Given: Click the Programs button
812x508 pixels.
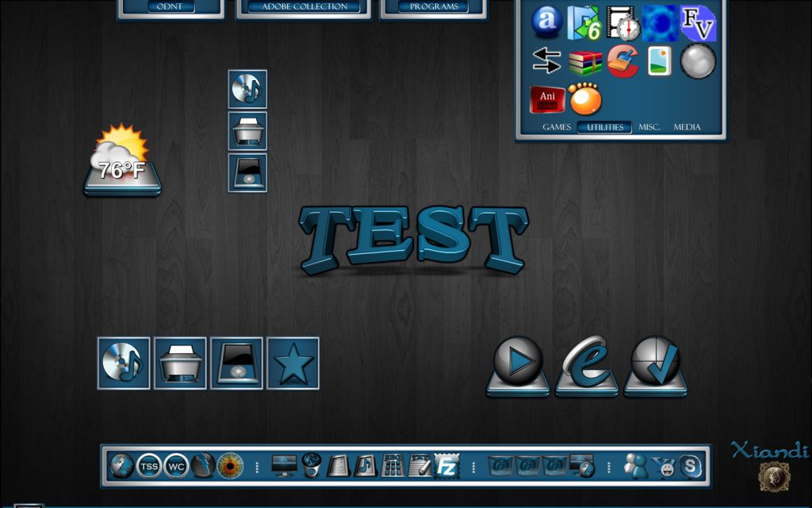Looking at the screenshot, I should tap(433, 6).
